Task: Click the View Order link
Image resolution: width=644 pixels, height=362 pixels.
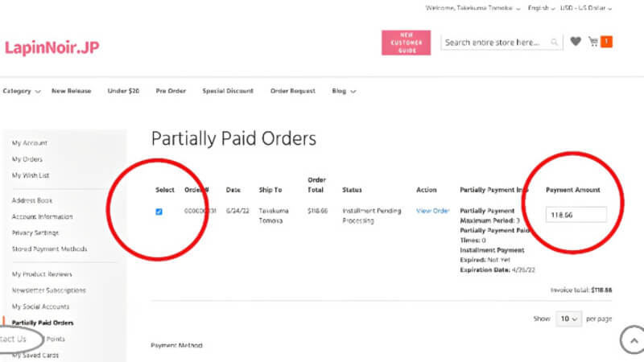Action: coord(432,211)
